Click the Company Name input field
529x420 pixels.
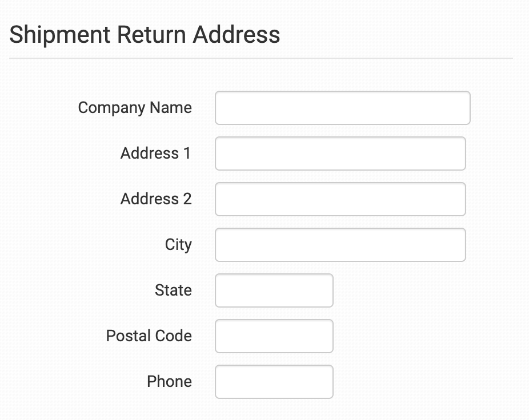(342, 108)
